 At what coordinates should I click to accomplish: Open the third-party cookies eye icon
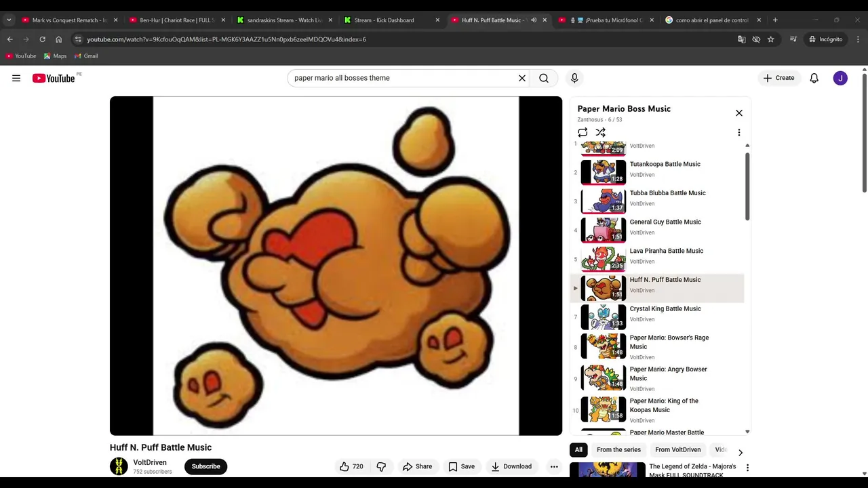coord(756,39)
